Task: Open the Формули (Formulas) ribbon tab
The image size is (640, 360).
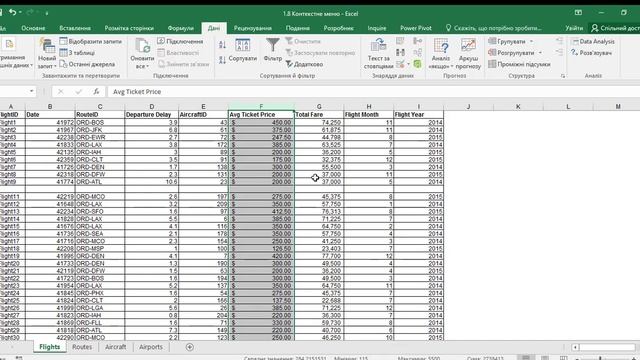Action: click(180, 28)
